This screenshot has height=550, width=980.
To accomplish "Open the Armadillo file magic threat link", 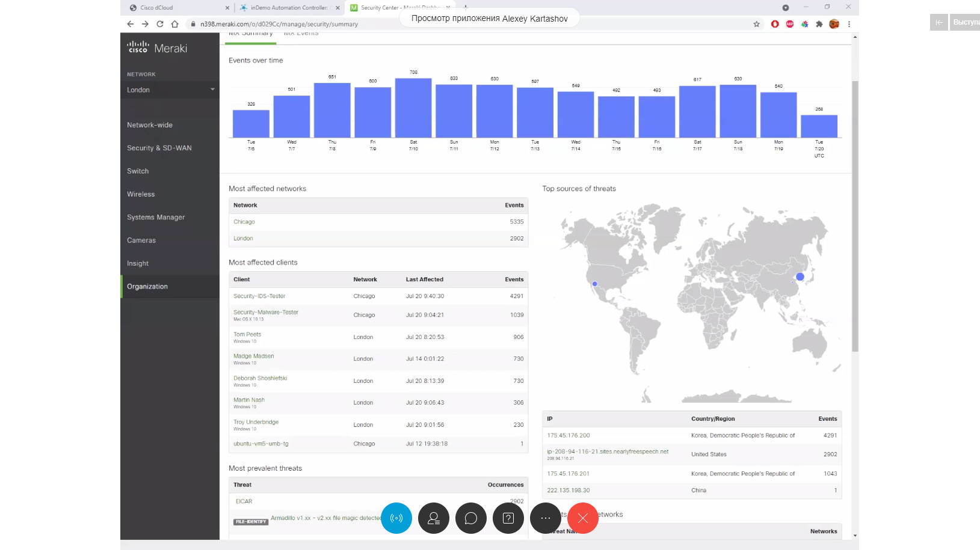I will click(x=325, y=518).
